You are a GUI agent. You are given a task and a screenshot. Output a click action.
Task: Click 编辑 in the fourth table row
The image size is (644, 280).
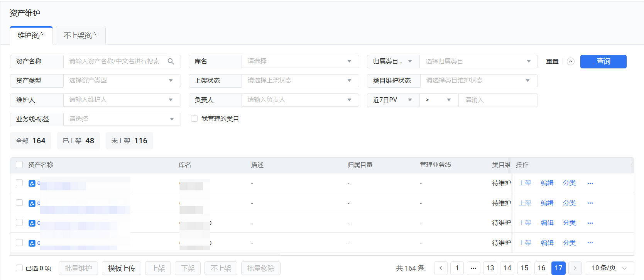[x=547, y=243]
